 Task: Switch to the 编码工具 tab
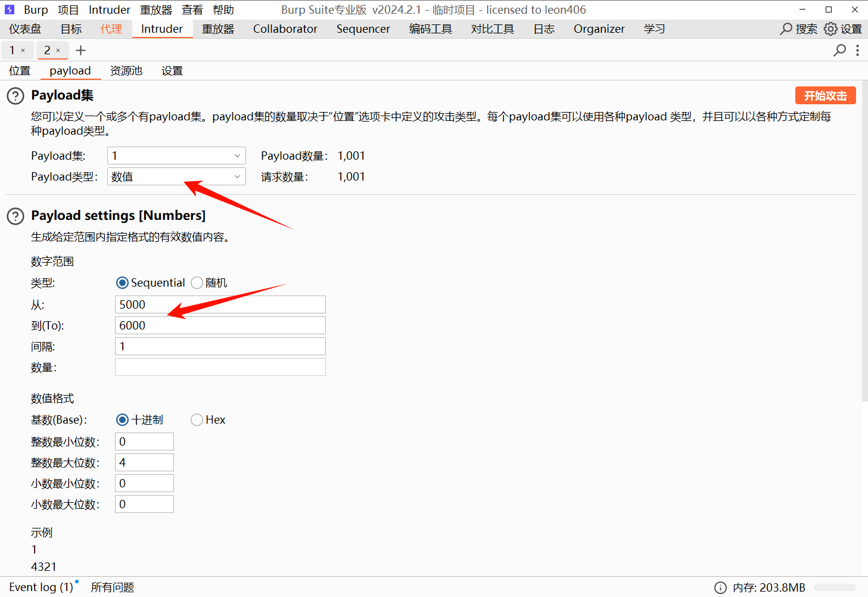pos(431,29)
